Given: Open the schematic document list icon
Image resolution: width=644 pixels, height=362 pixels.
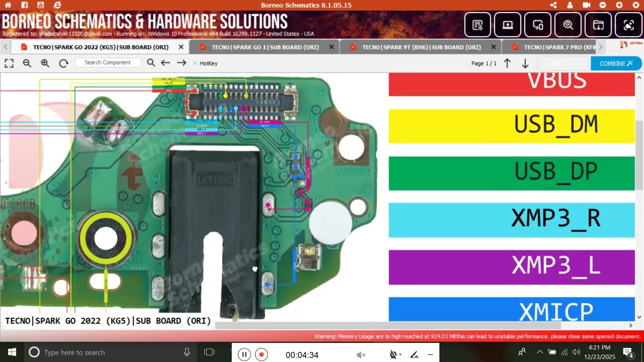Looking at the screenshot, I should pyautogui.click(x=477, y=25).
